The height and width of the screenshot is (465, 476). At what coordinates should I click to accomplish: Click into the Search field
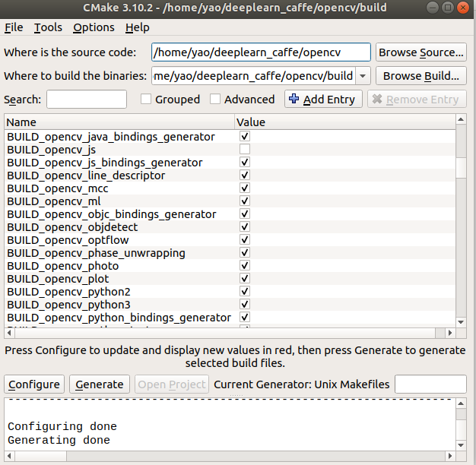click(x=87, y=100)
